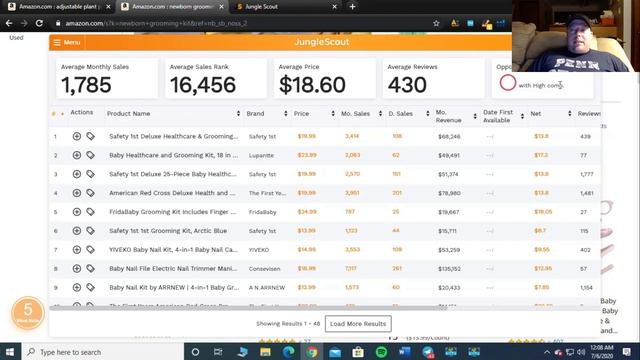This screenshot has width=640, height=360.
Task: Click the Average Monthly Sales 1,785 value
Action: (x=86, y=85)
